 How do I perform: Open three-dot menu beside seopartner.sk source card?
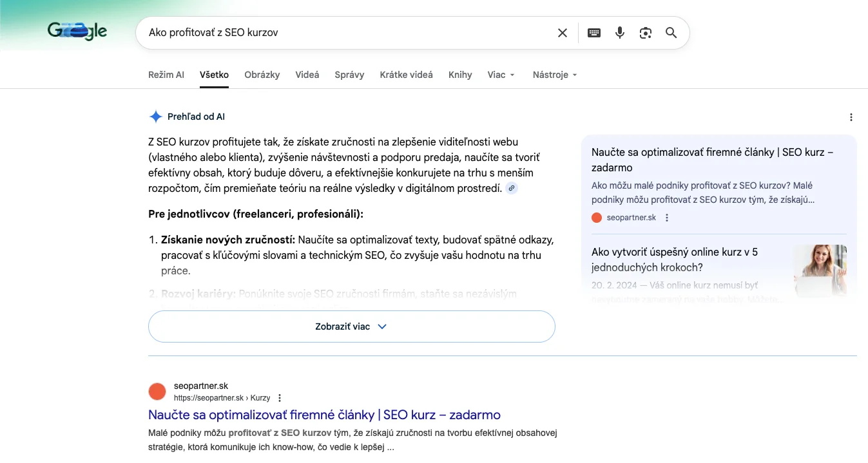667,218
